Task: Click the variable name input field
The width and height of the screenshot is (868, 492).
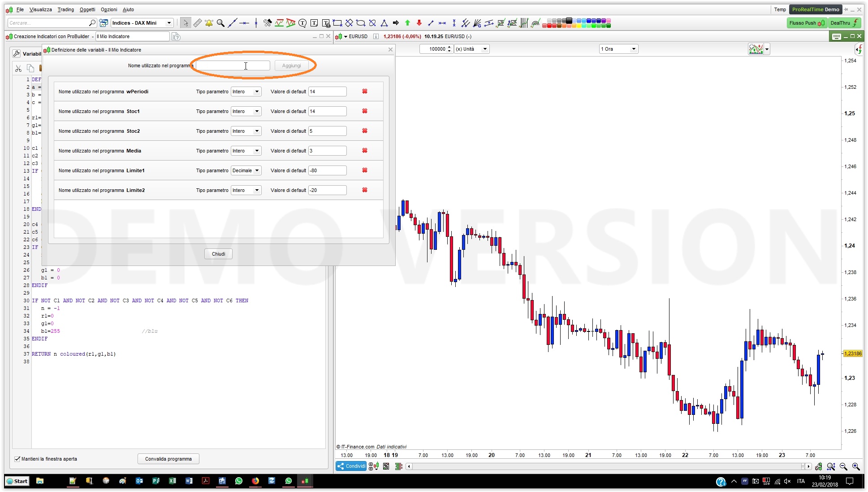Action: coord(233,65)
